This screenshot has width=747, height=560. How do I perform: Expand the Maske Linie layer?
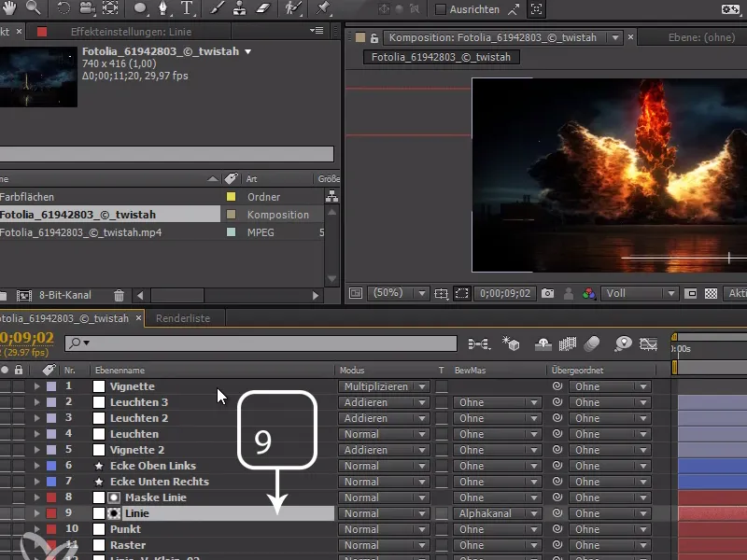point(36,497)
